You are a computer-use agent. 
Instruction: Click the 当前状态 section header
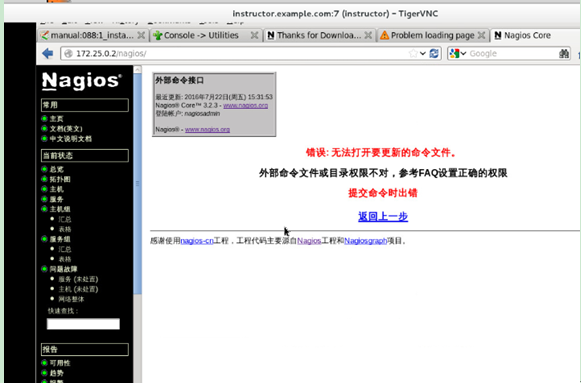pos(85,156)
